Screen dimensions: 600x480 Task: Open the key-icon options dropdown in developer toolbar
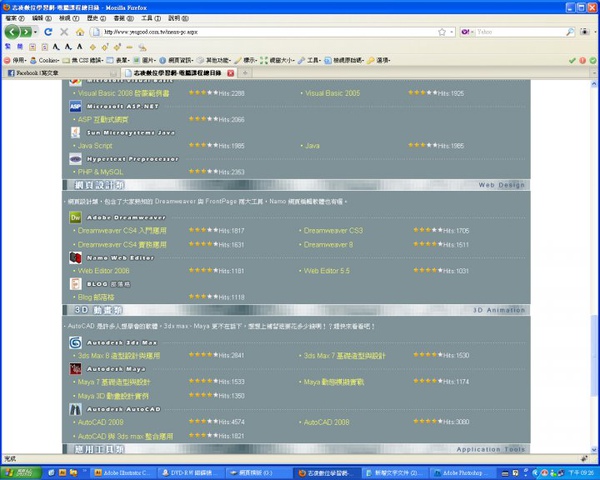click(x=378, y=60)
